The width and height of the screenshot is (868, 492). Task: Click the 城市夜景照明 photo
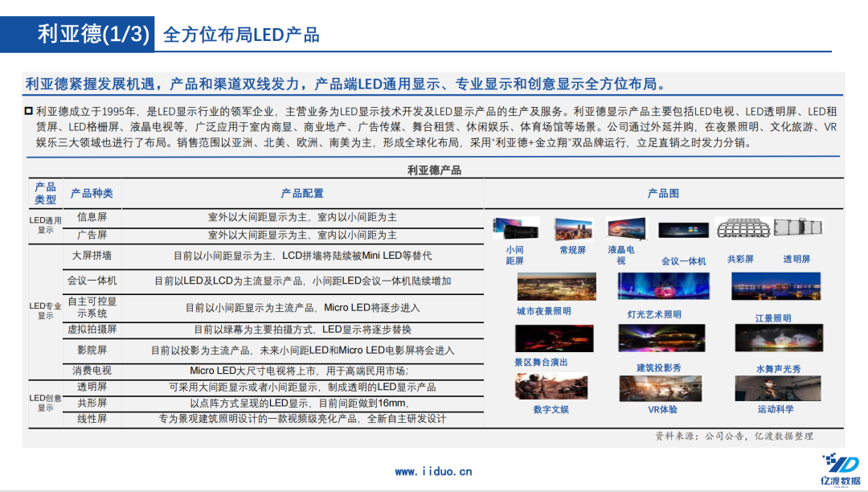556,286
